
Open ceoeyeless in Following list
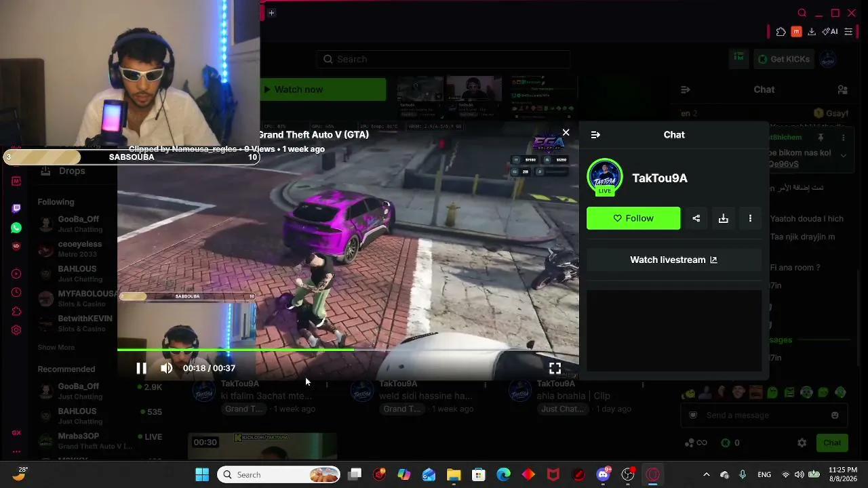pyautogui.click(x=76, y=249)
